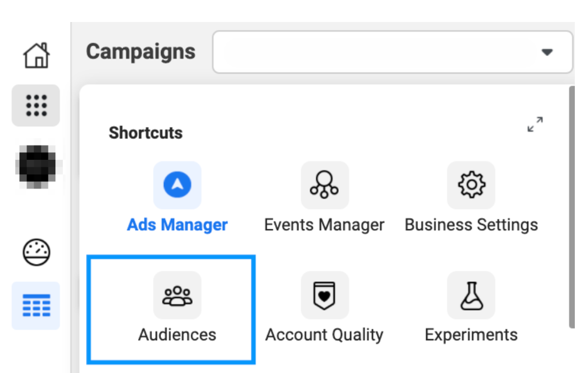Go to the Home house icon

point(36,55)
